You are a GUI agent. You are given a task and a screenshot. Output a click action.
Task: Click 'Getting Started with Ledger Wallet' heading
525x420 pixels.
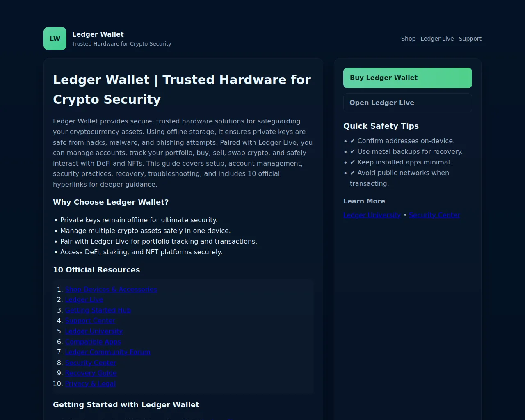[126, 405]
